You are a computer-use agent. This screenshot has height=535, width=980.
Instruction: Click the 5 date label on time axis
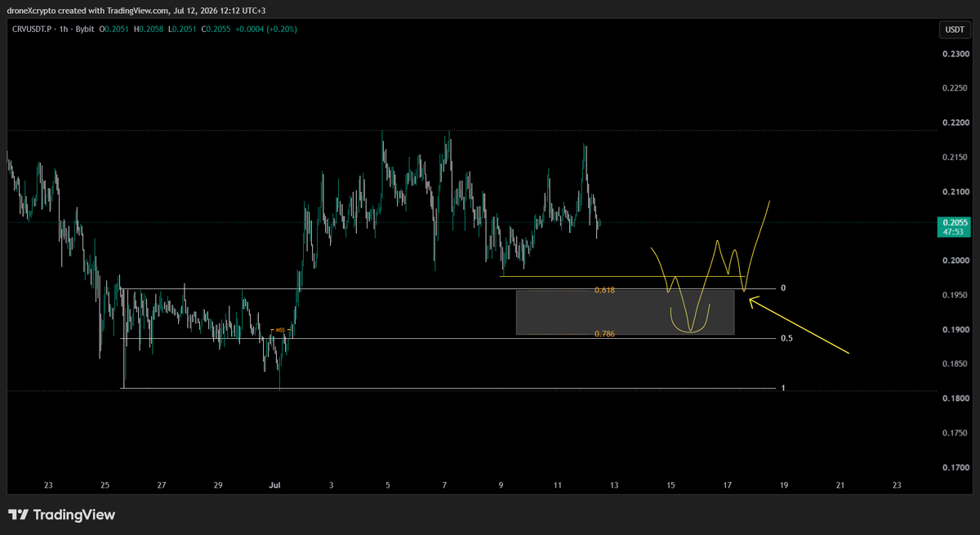388,485
